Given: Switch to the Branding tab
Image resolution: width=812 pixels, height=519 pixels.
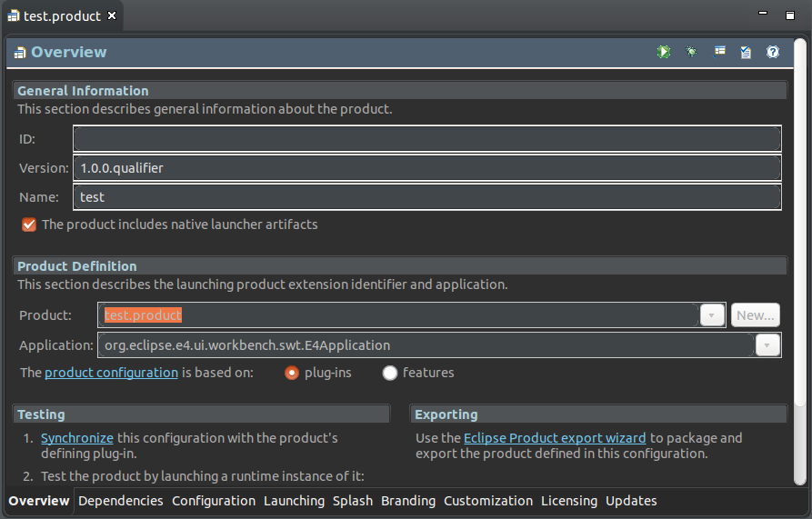Looking at the screenshot, I should coord(408,501).
